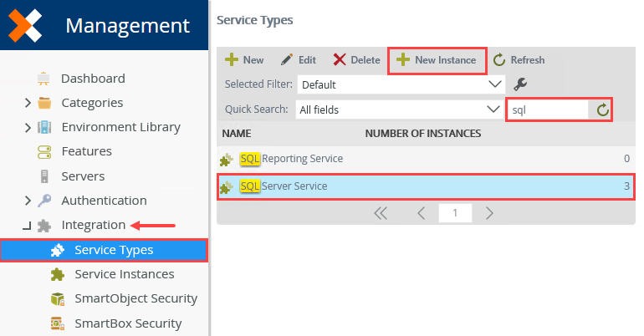Image resolution: width=644 pixels, height=336 pixels.
Task: Click the Service Instances puzzle icon
Action: (x=58, y=274)
